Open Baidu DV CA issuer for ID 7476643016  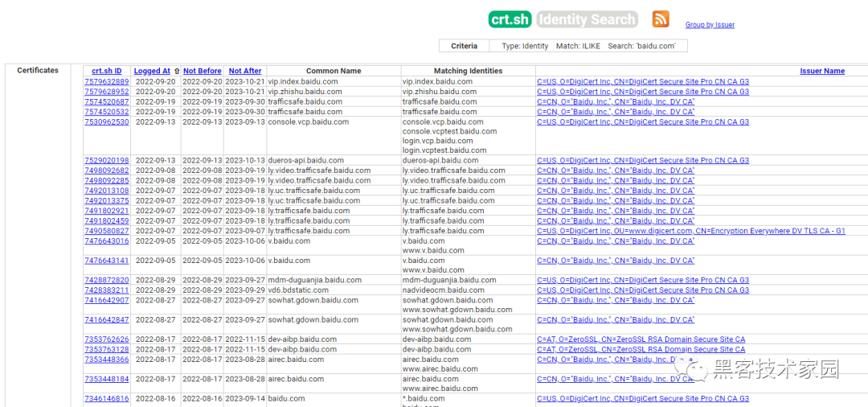[616, 240]
